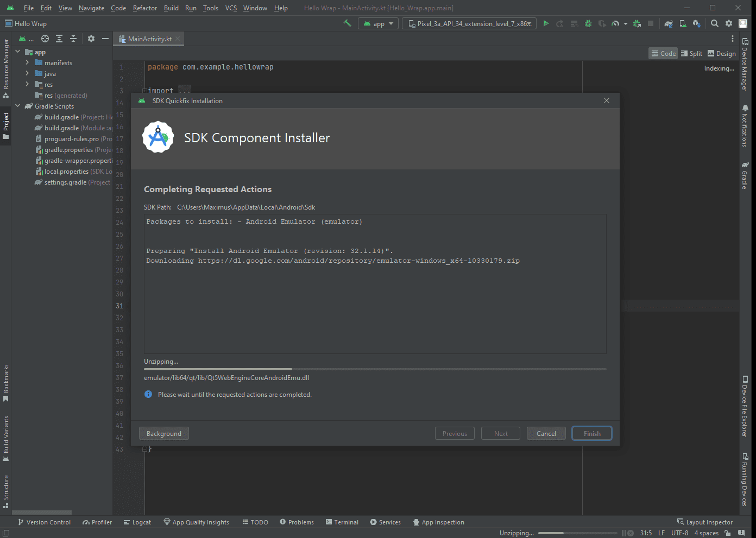Open the SDK Manager toolbar icon
Image resolution: width=756 pixels, height=538 pixels.
pyautogui.click(x=697, y=23)
